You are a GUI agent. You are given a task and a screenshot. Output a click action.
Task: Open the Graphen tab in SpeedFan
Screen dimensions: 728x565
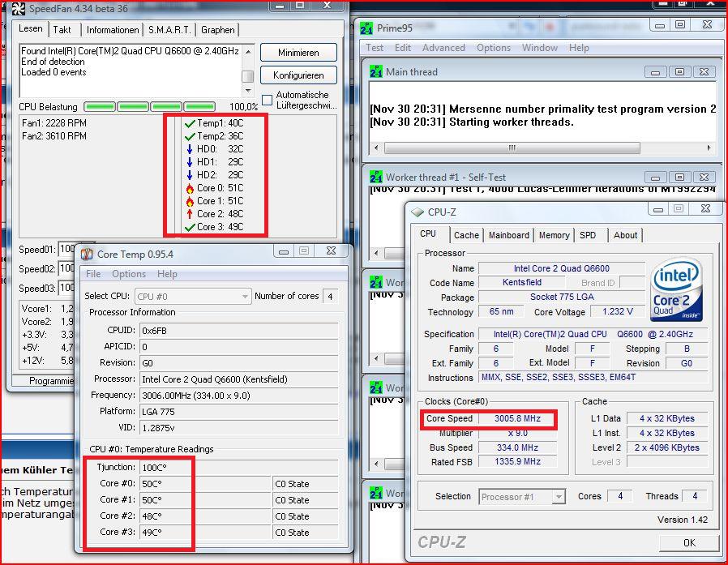[x=218, y=30]
